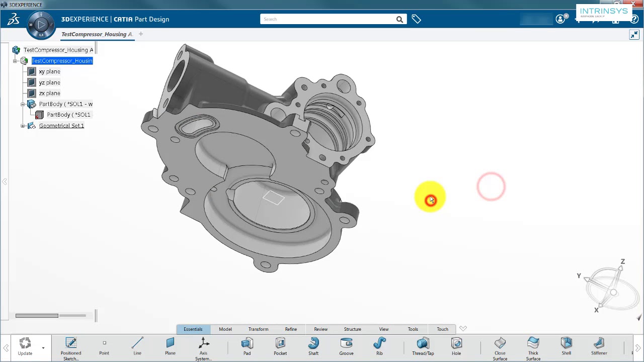Screen dimensions: 644x362
Task: Select the Pocket tool
Action: pyautogui.click(x=280, y=346)
